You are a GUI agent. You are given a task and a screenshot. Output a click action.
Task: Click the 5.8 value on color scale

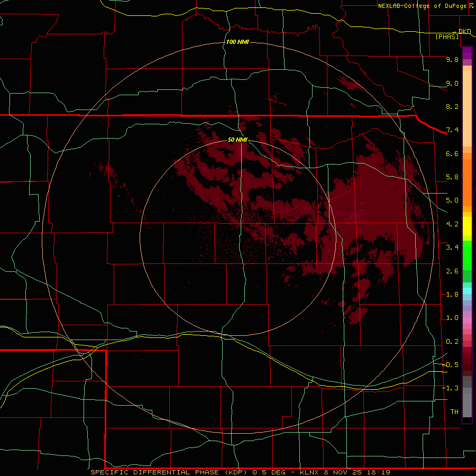pyautogui.click(x=452, y=177)
